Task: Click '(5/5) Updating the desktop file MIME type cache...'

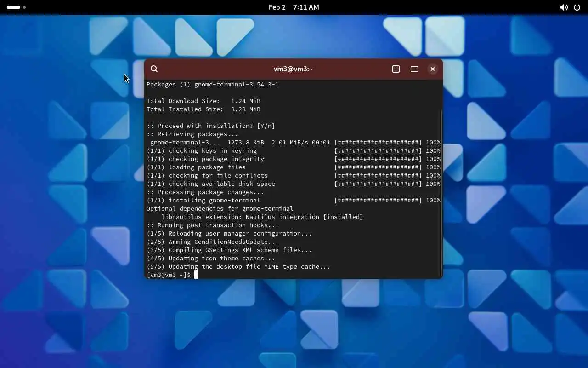Action: point(238,266)
